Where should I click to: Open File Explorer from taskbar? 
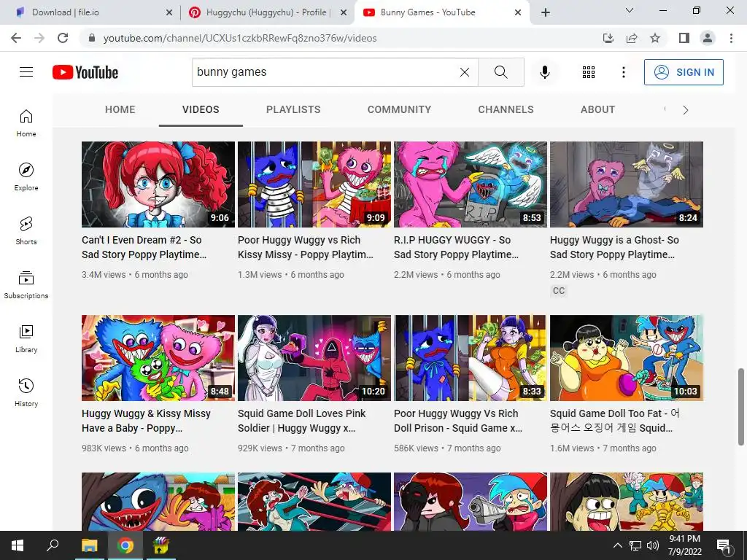[89, 545]
